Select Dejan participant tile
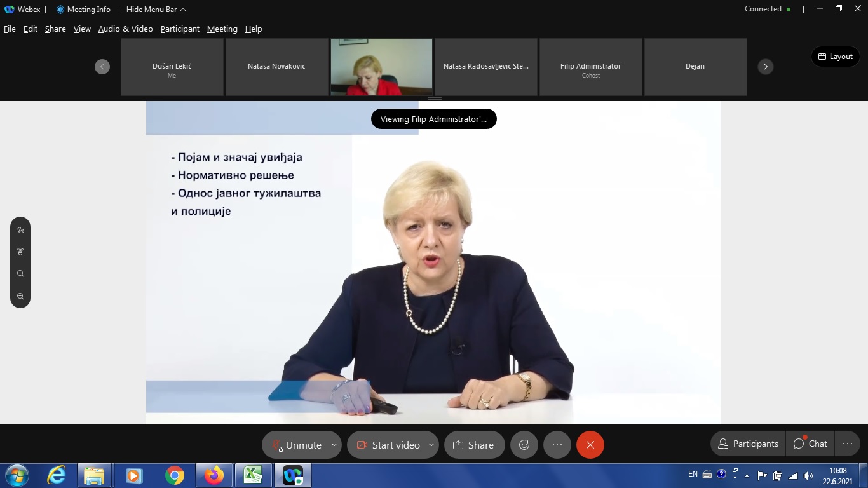 click(695, 67)
